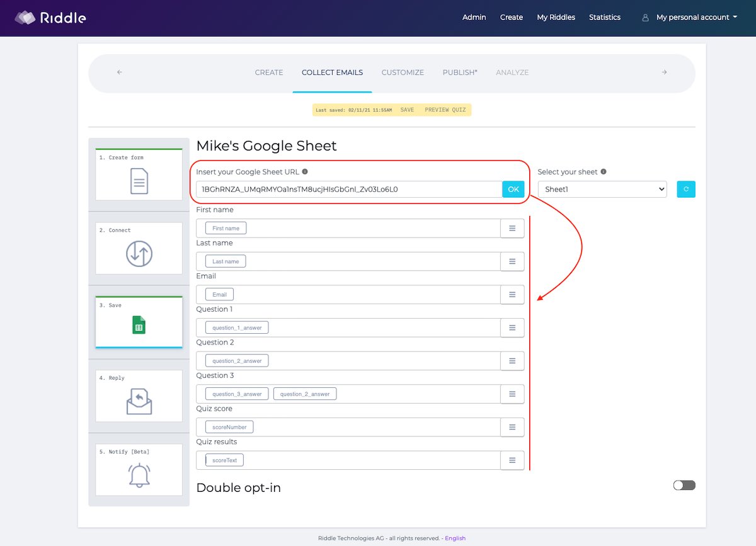This screenshot has height=546, width=756.
Task: Click the Email tag
Action: pyautogui.click(x=219, y=295)
